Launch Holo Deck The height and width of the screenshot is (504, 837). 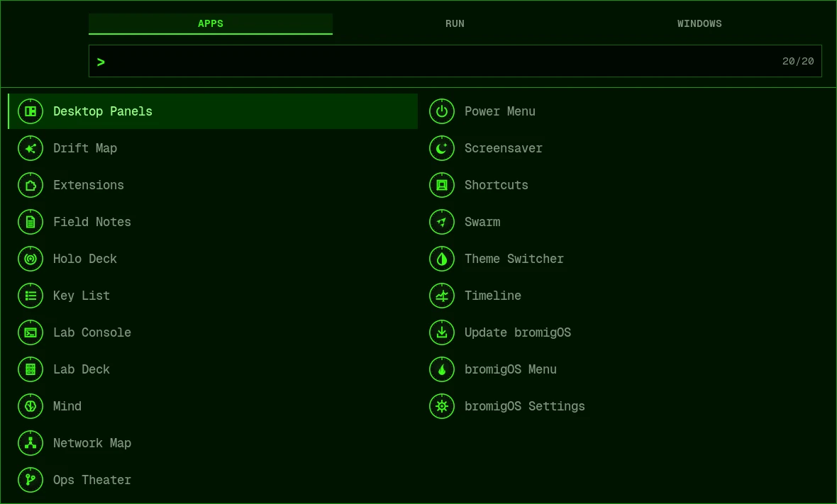[213, 259]
